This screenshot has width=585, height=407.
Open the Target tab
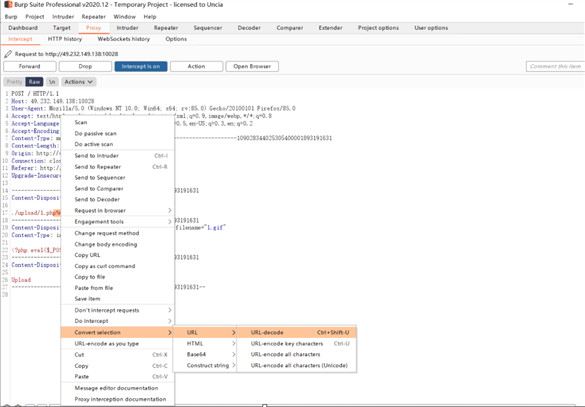click(x=62, y=28)
